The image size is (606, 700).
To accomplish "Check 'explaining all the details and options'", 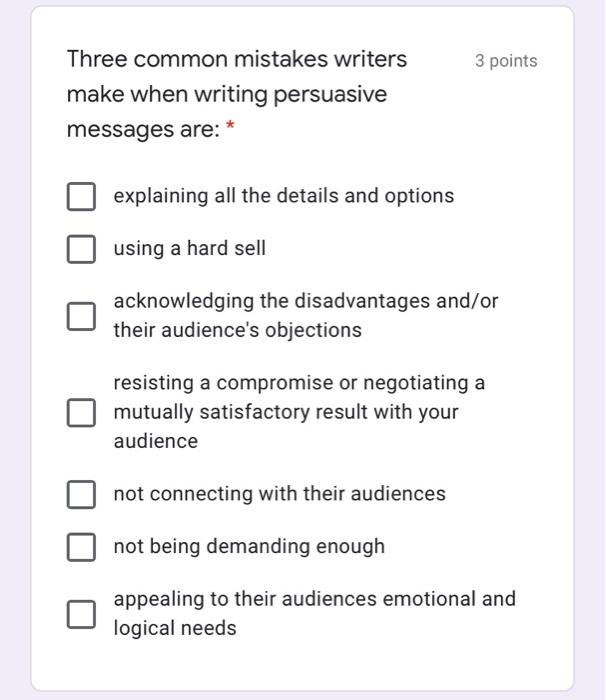I will [x=81, y=196].
